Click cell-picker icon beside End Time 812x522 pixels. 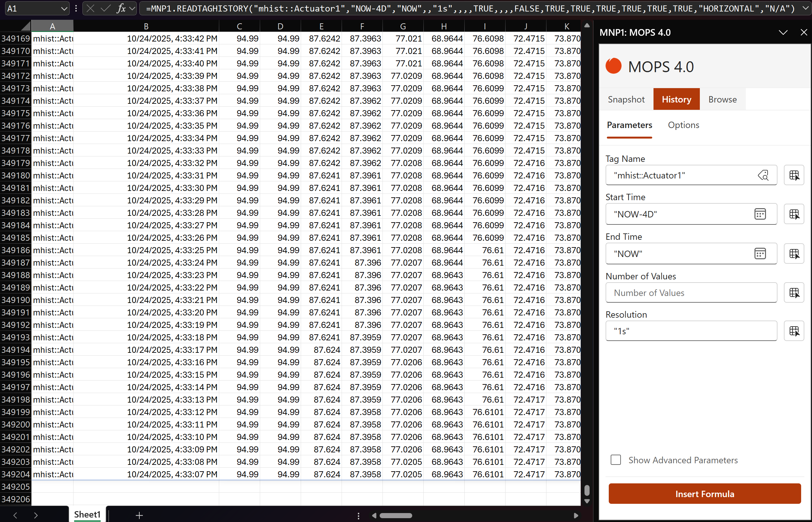click(x=794, y=253)
